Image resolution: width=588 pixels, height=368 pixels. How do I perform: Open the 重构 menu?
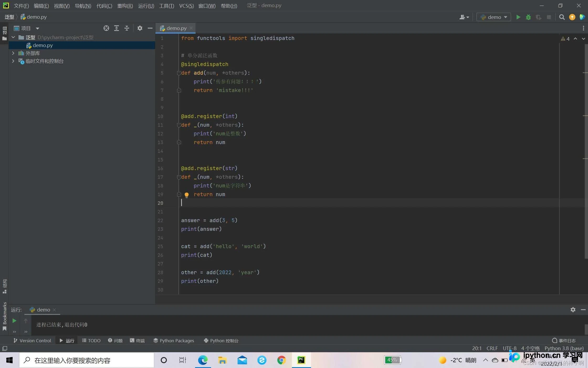pyautogui.click(x=125, y=6)
